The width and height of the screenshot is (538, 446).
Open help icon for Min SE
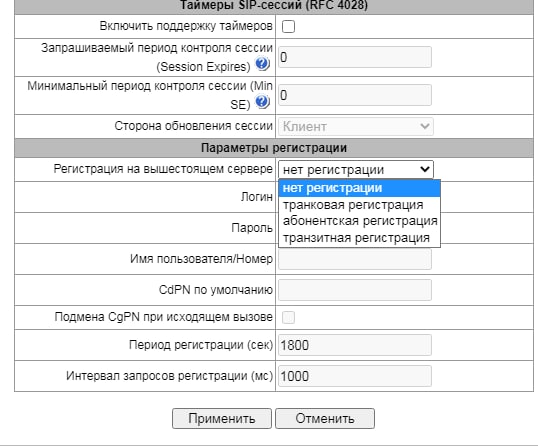pos(262,102)
